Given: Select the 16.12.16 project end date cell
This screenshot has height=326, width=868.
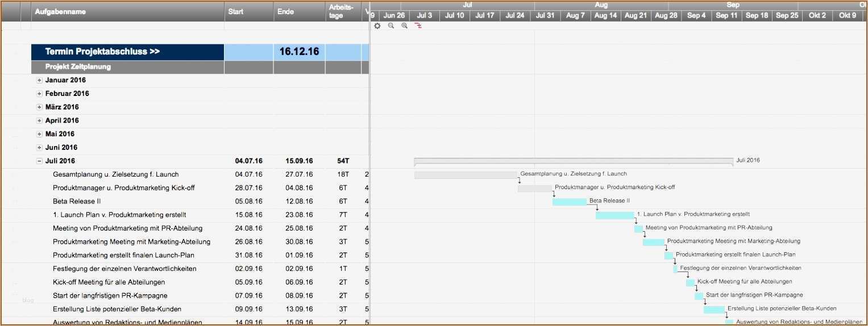Looking at the screenshot, I should [299, 52].
